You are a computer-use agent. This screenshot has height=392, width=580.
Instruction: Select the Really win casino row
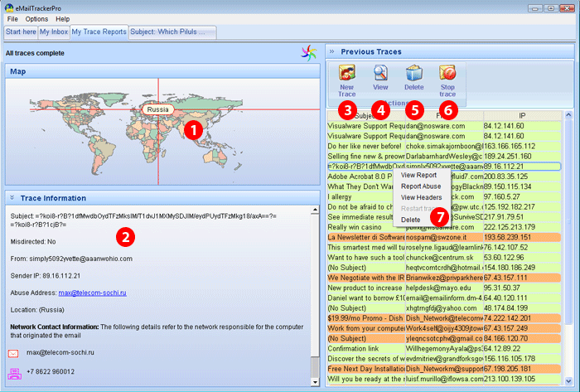[444, 227]
